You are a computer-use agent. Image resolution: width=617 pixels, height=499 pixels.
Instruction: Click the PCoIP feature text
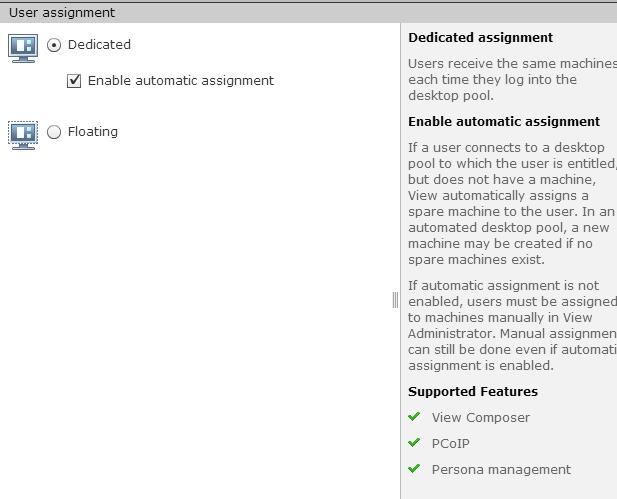pos(450,444)
